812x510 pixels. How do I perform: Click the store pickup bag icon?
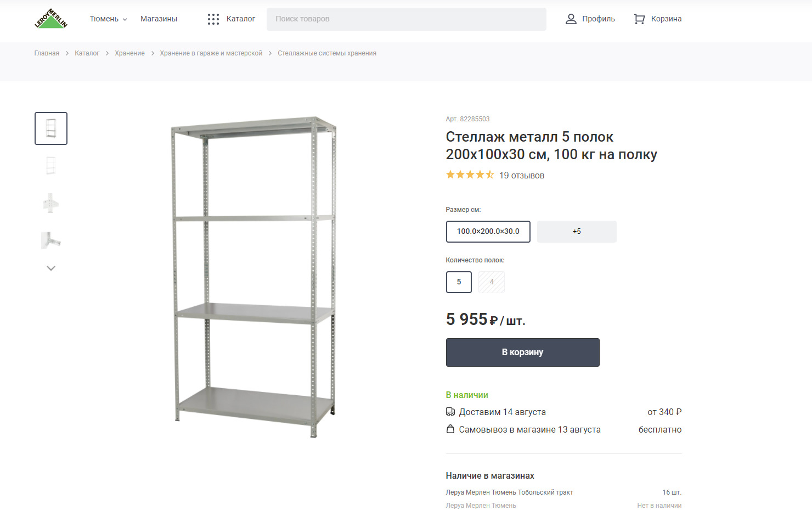point(450,429)
